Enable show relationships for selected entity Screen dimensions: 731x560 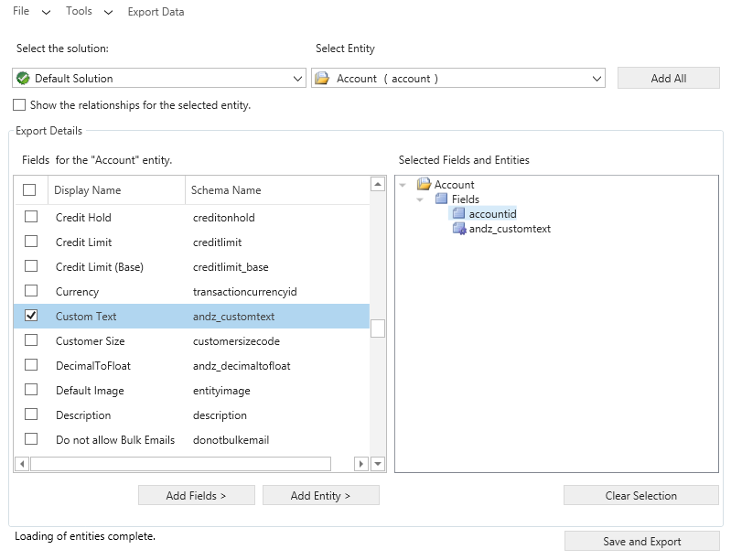[19, 105]
